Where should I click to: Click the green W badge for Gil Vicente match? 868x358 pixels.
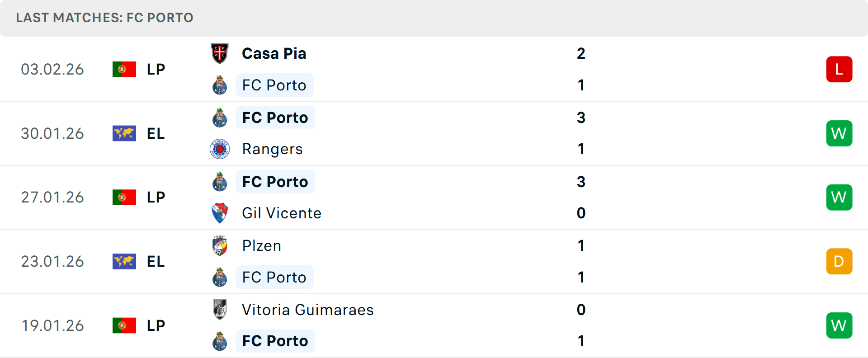839,197
